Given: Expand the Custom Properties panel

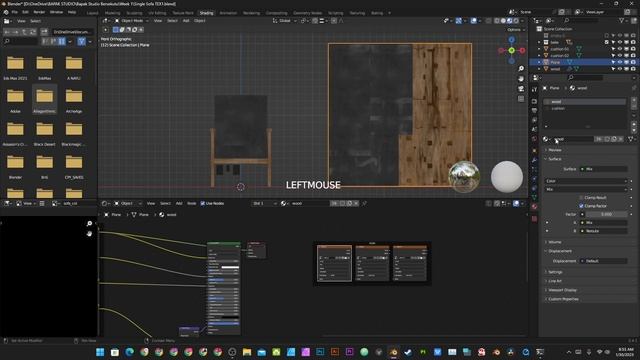Looking at the screenshot, I should pyautogui.click(x=562, y=299).
